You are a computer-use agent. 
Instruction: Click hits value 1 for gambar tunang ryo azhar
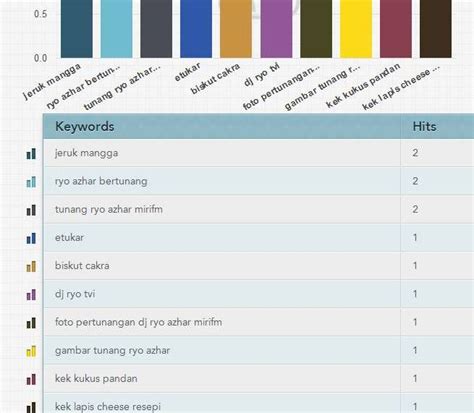(x=415, y=350)
